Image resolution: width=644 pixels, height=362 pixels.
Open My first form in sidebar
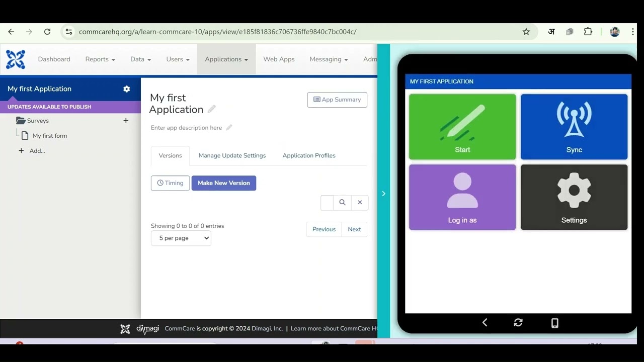click(x=50, y=136)
